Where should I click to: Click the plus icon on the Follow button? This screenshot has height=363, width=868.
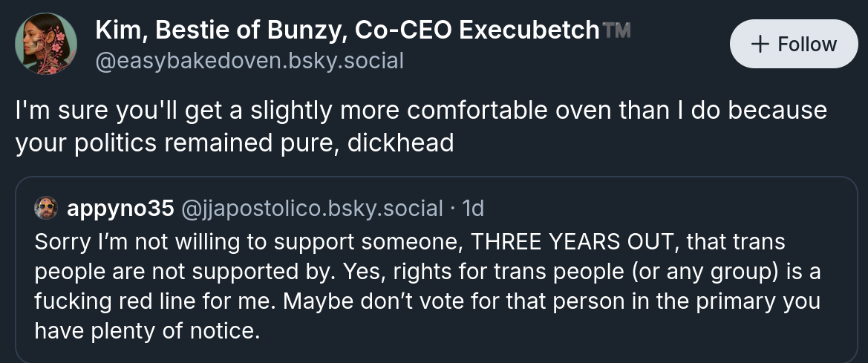759,44
